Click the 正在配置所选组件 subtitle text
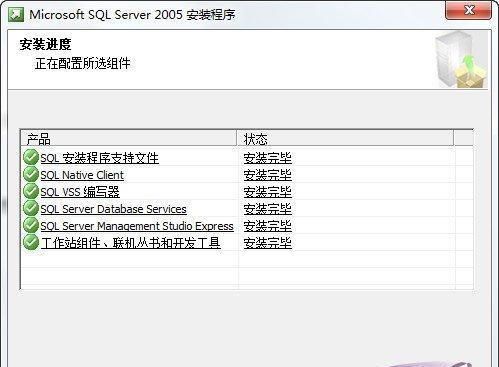 (82, 63)
